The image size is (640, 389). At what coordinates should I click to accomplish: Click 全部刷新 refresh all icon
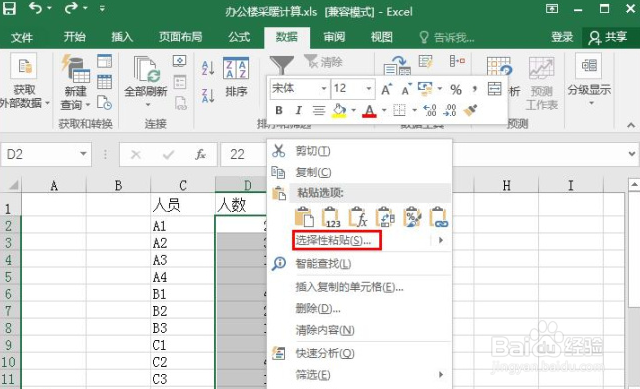[x=146, y=70]
